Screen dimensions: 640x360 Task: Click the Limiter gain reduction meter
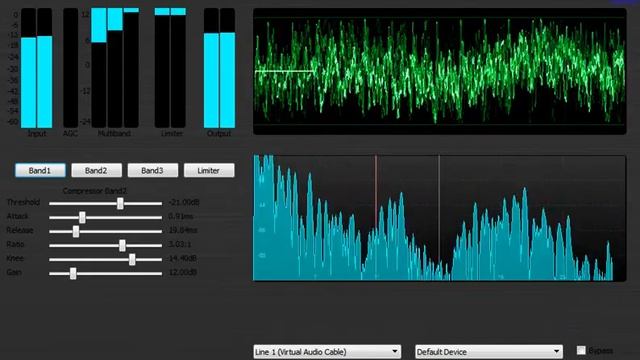tap(170, 68)
